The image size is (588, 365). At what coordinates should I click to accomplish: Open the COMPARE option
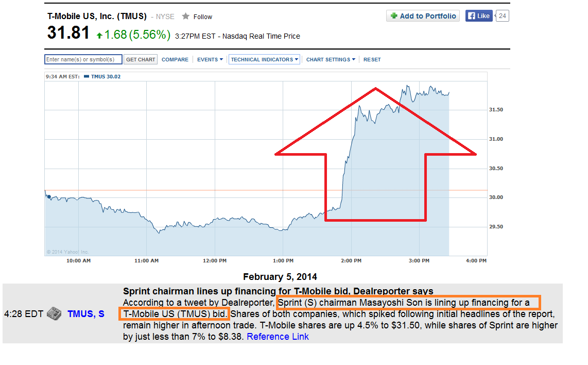(175, 59)
